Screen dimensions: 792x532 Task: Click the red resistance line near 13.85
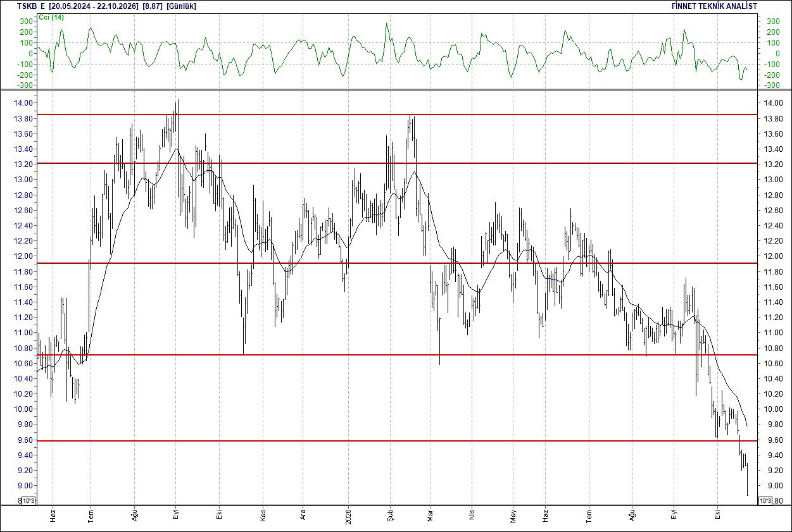pyautogui.click(x=396, y=114)
